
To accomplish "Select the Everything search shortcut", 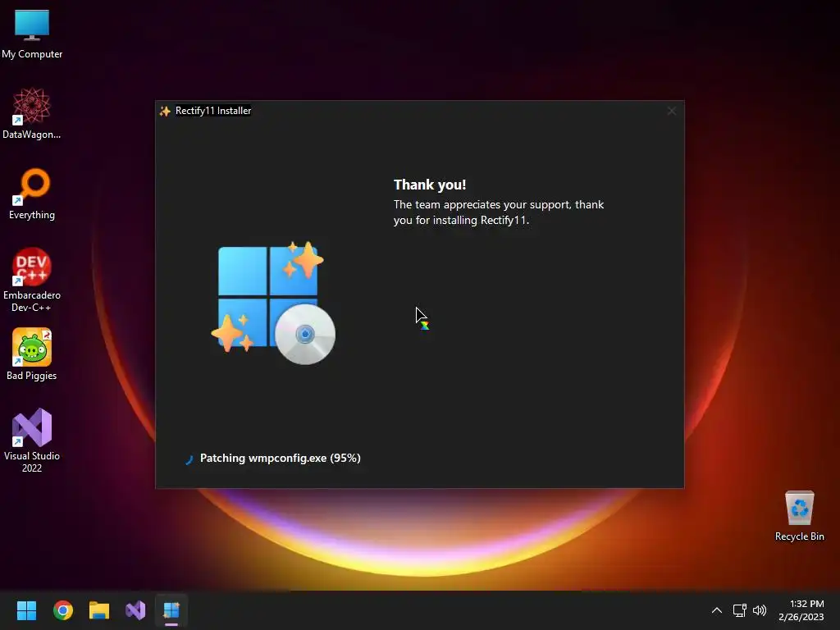I will 32,194.
